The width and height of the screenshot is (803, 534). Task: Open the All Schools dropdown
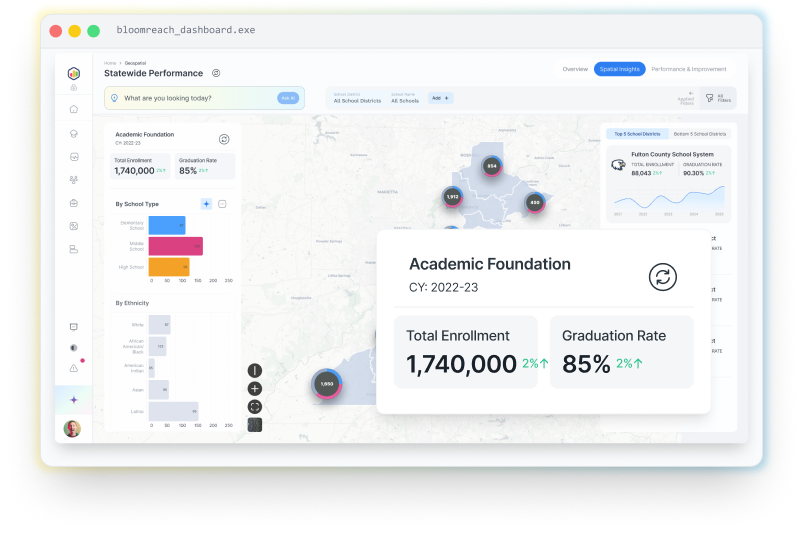coord(405,100)
